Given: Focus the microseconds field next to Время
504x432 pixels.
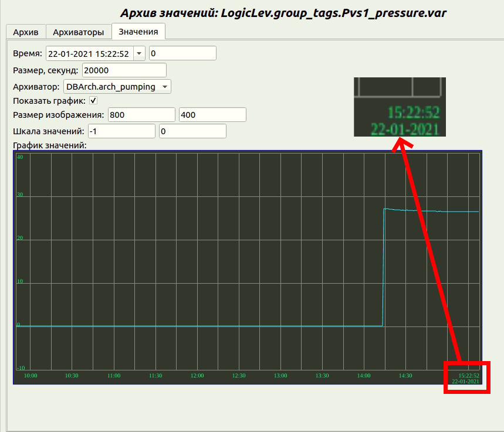Looking at the screenshot, I should 182,53.
